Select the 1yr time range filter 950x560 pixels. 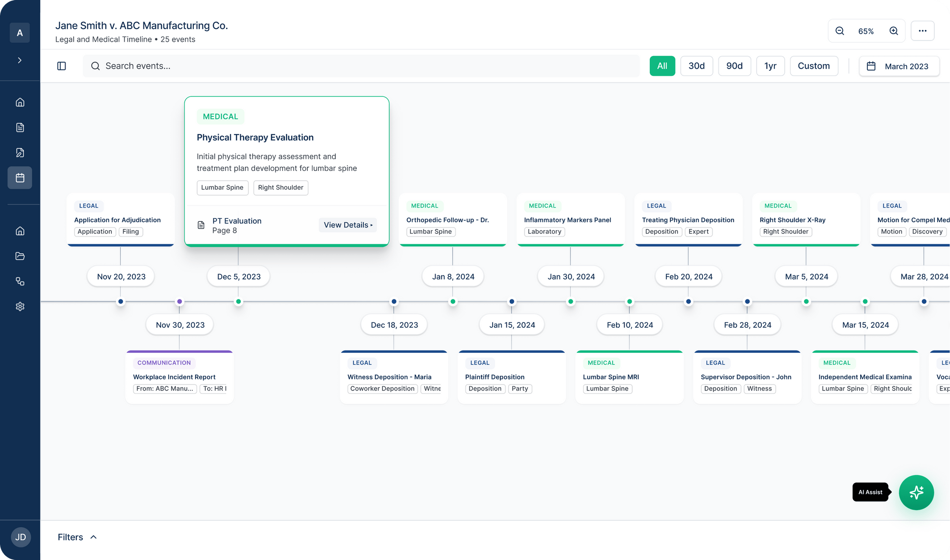pyautogui.click(x=770, y=66)
